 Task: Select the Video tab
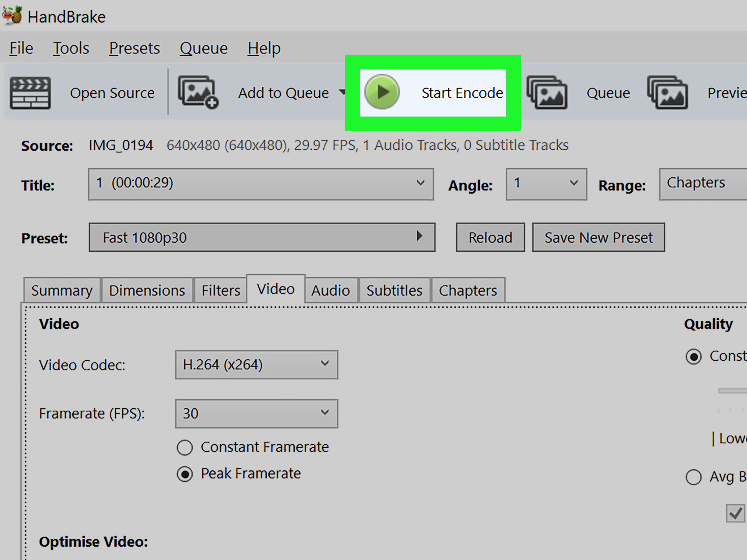(275, 289)
